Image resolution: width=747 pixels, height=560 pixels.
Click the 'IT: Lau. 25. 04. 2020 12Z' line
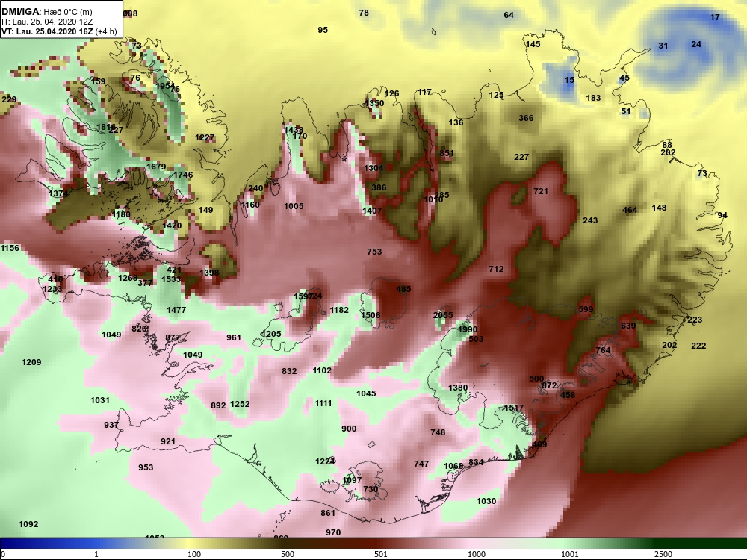tap(46, 22)
